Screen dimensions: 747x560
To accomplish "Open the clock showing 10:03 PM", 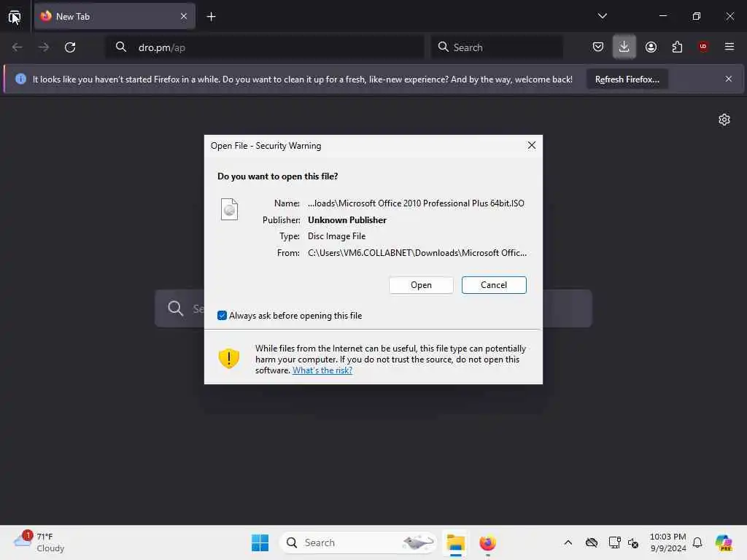I will tap(668, 542).
